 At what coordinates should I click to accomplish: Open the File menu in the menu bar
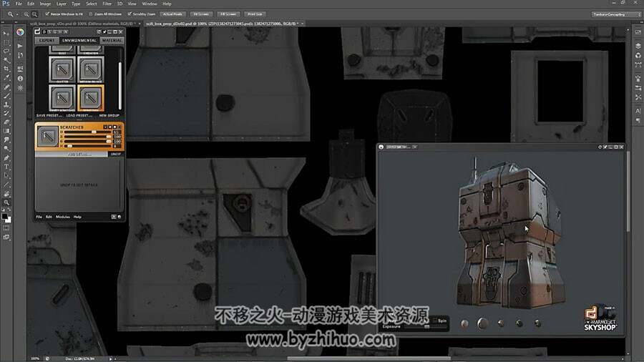tap(19, 4)
